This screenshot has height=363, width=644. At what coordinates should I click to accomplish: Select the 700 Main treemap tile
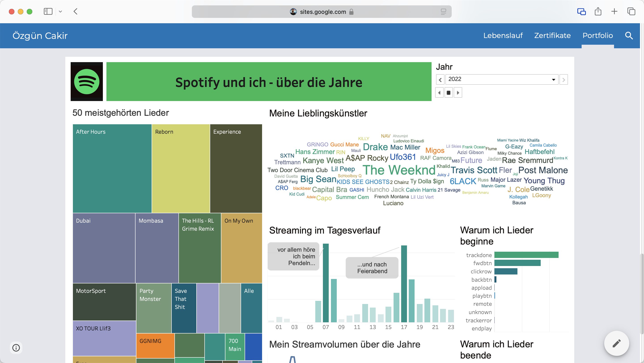click(x=235, y=347)
